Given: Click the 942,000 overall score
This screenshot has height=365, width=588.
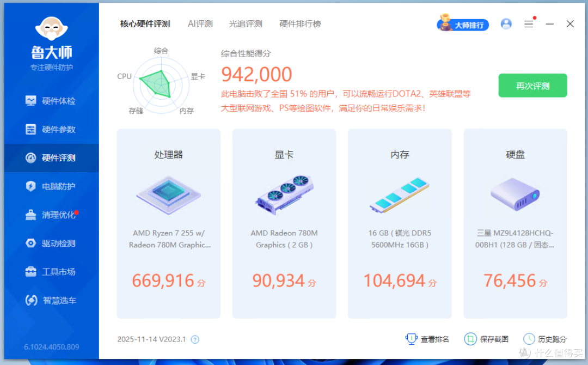Looking at the screenshot, I should (x=256, y=74).
